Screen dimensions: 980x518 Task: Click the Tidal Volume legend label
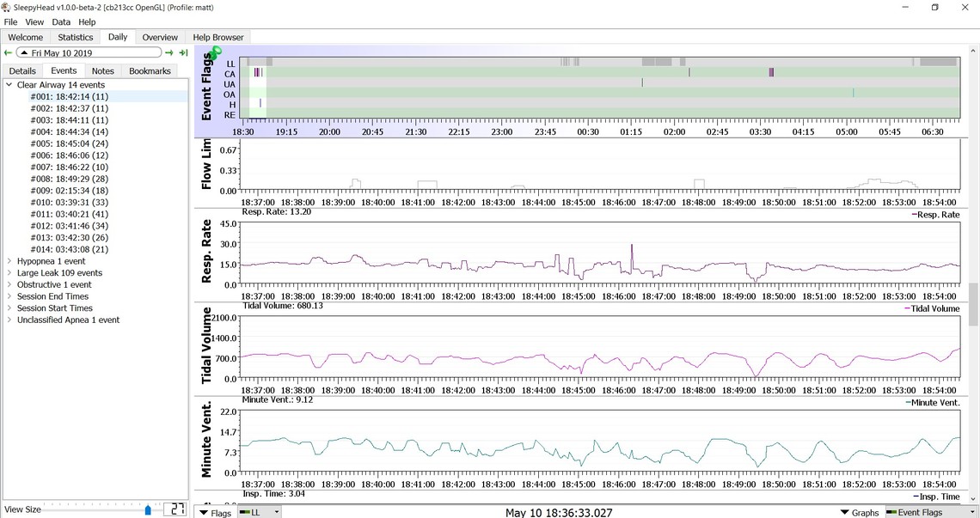click(x=932, y=308)
